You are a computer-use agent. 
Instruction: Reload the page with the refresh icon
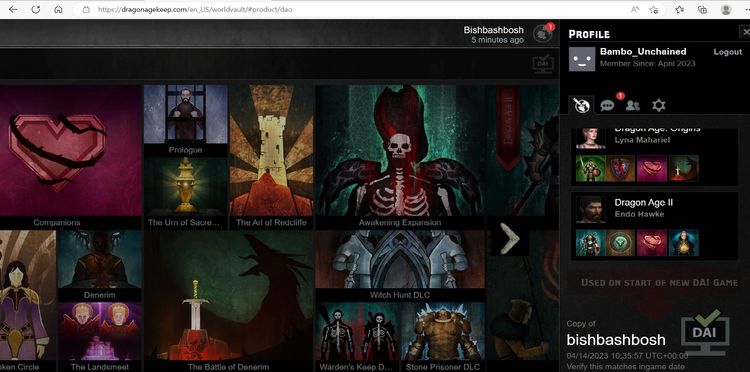[35, 10]
